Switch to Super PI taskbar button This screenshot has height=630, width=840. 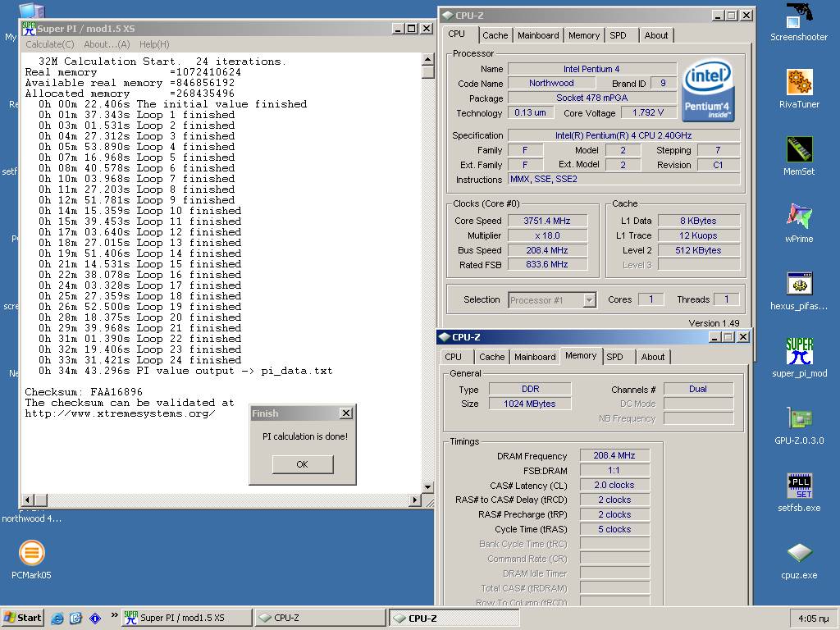pos(186,618)
